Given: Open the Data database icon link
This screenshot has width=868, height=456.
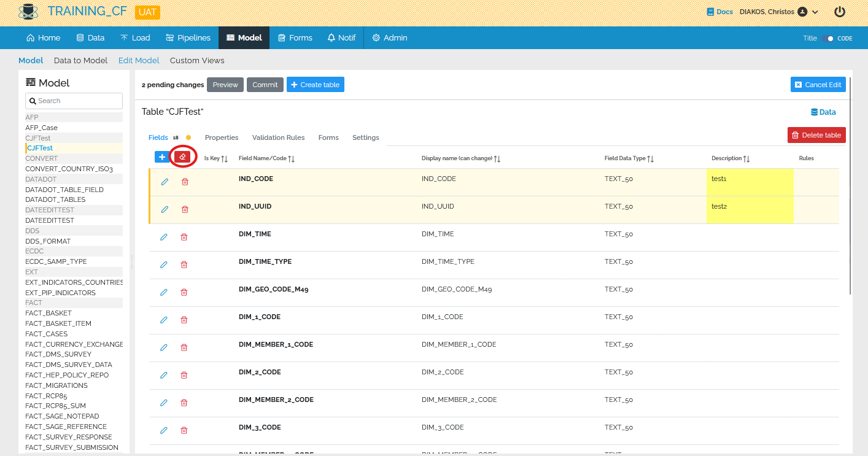Looking at the screenshot, I should pos(823,112).
